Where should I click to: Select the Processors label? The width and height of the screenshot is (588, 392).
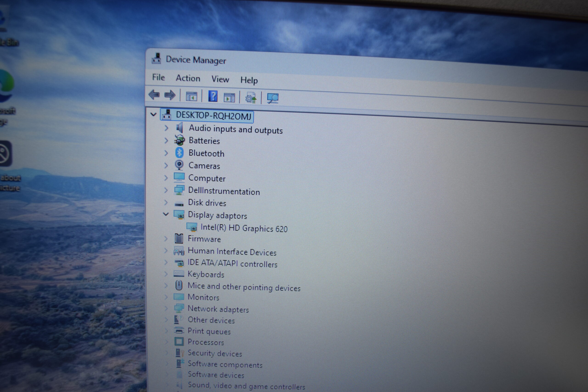click(206, 342)
